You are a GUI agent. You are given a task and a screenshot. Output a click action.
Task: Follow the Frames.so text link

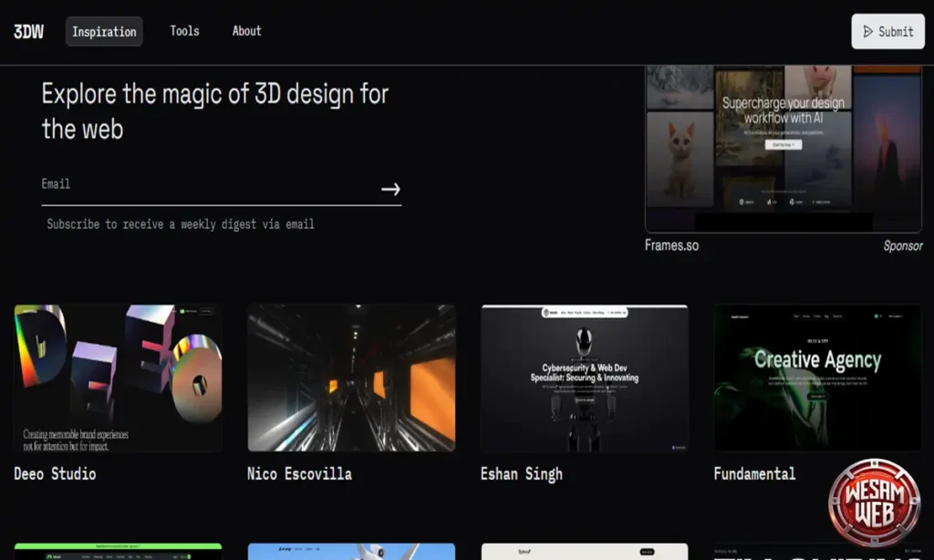[x=671, y=245]
